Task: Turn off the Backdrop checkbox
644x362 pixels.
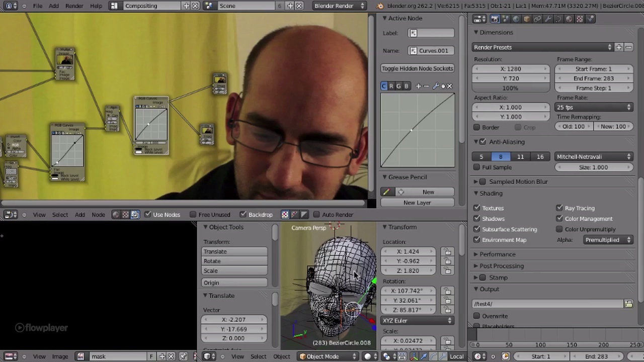Action: [x=244, y=215]
